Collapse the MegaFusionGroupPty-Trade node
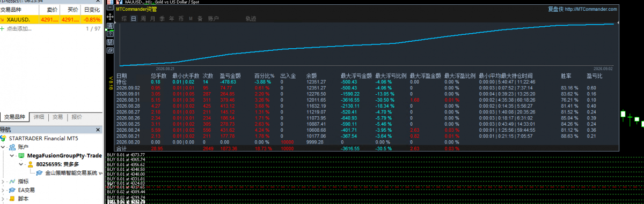Screen dimensions: 644x204 (12, 156)
